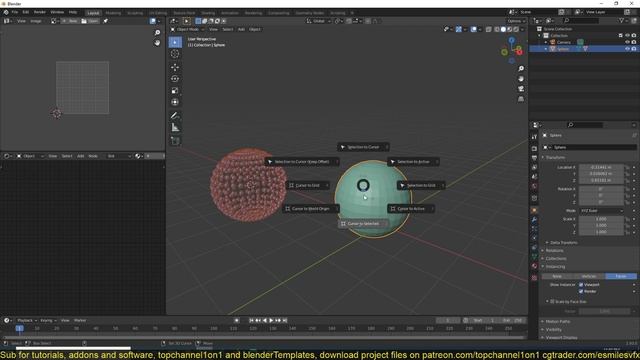Enable Scale by Face Size checkbox
This screenshot has height=360, width=640.
click(552, 302)
